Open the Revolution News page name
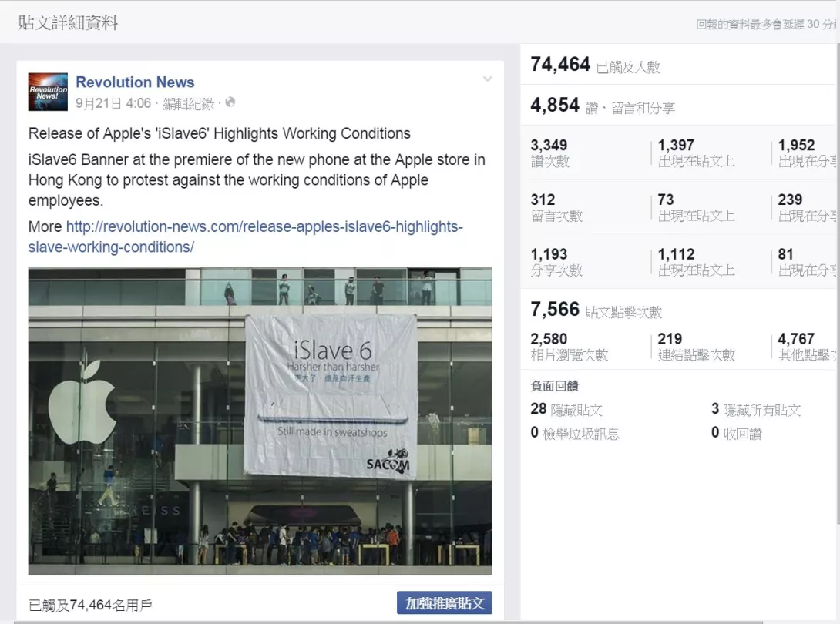This screenshot has height=624, width=840. (x=135, y=82)
